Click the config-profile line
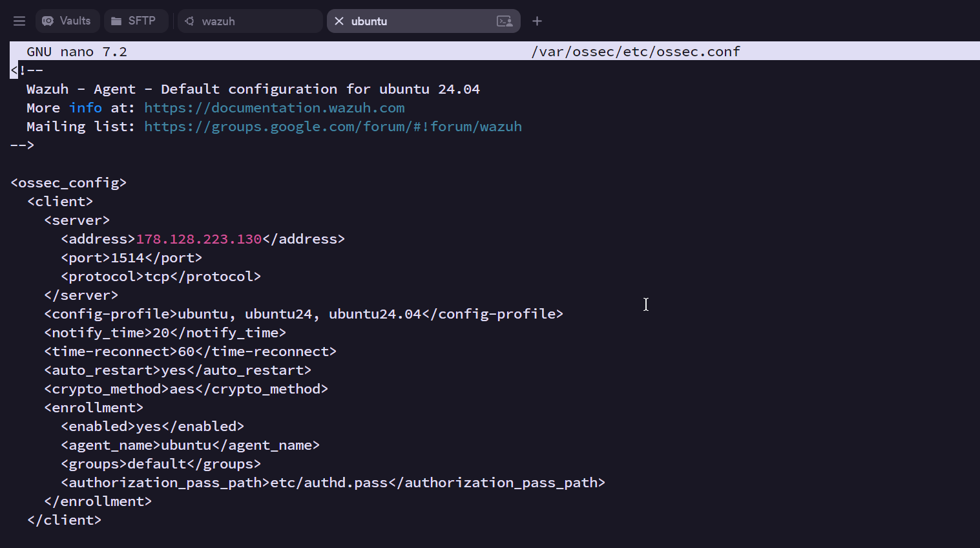This screenshot has height=548, width=980. tap(304, 314)
